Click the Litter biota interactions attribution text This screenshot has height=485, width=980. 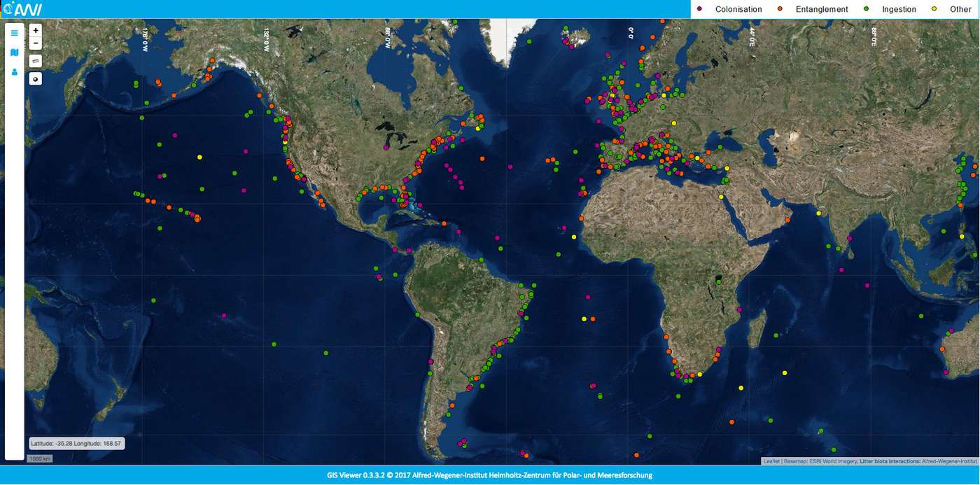tap(889, 461)
